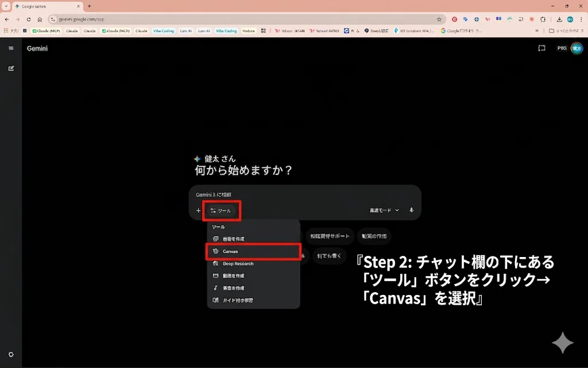Click the browser forward arrow

[18, 19]
